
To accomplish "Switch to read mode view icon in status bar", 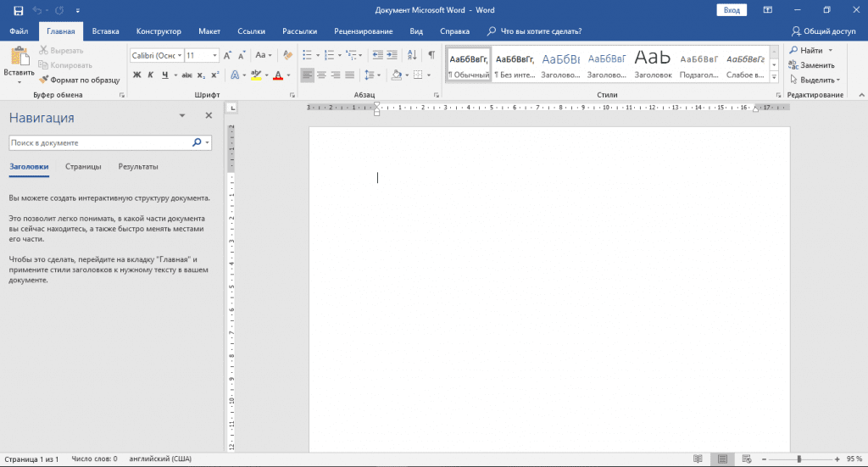I will point(698,459).
